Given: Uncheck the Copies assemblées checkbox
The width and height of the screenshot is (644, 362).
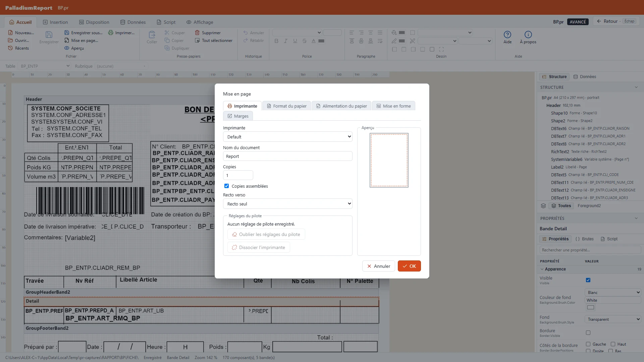Looking at the screenshot, I should point(226,186).
